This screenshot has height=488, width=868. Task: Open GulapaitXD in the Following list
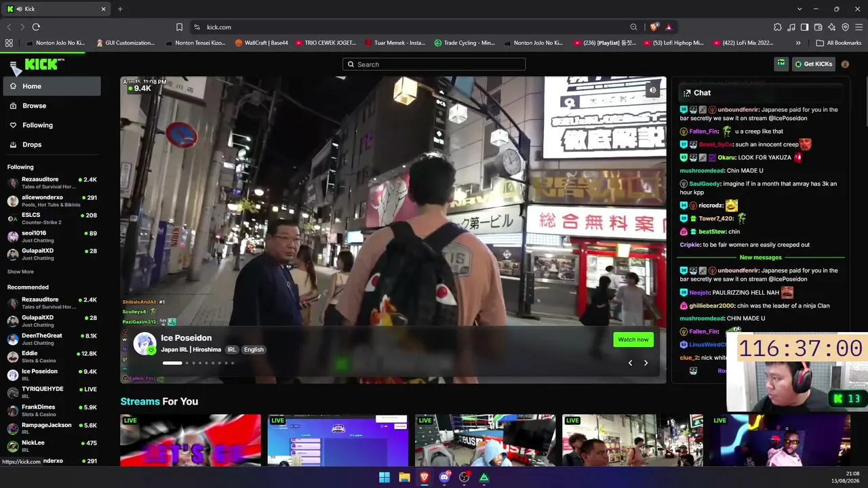click(x=52, y=254)
